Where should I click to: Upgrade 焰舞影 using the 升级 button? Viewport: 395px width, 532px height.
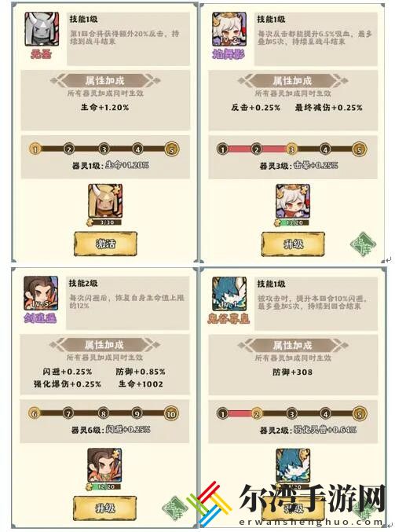(293, 244)
